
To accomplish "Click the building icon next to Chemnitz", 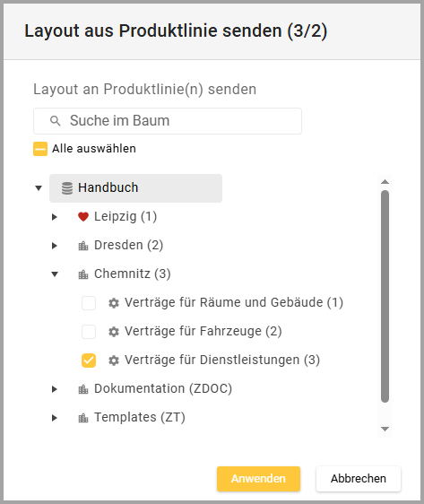I will 83,274.
